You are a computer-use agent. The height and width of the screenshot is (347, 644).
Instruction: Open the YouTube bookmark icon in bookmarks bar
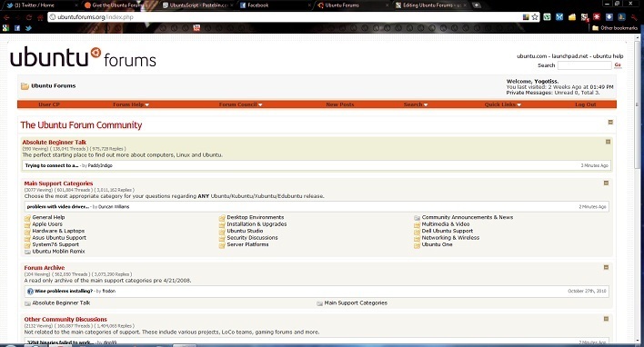coord(196,28)
